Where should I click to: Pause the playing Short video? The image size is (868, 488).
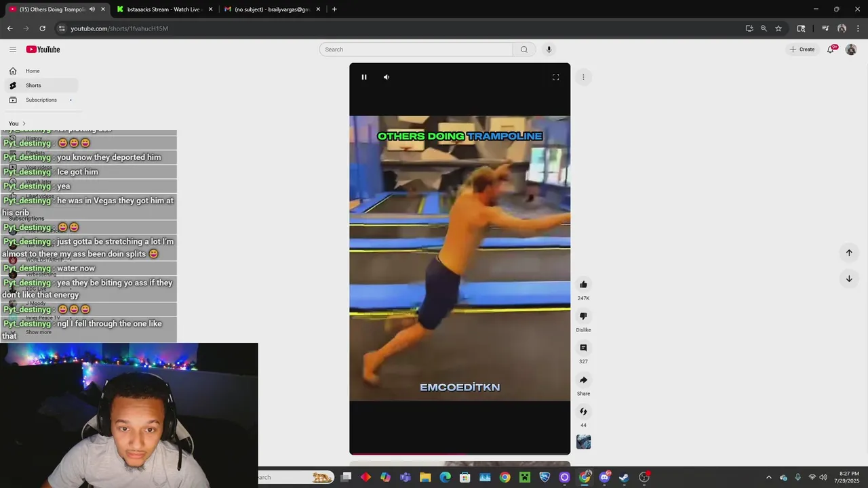364,77
